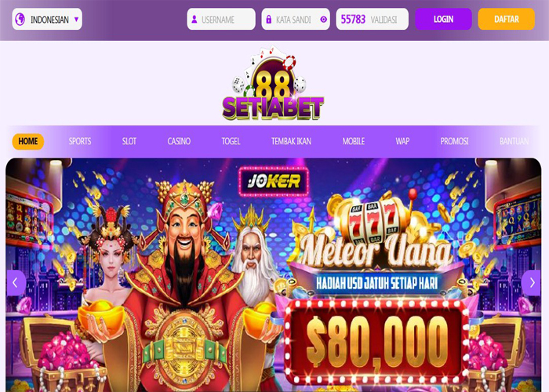Image resolution: width=549 pixels, height=392 pixels.
Task: Toggle password visibility eye icon
Action: point(323,20)
